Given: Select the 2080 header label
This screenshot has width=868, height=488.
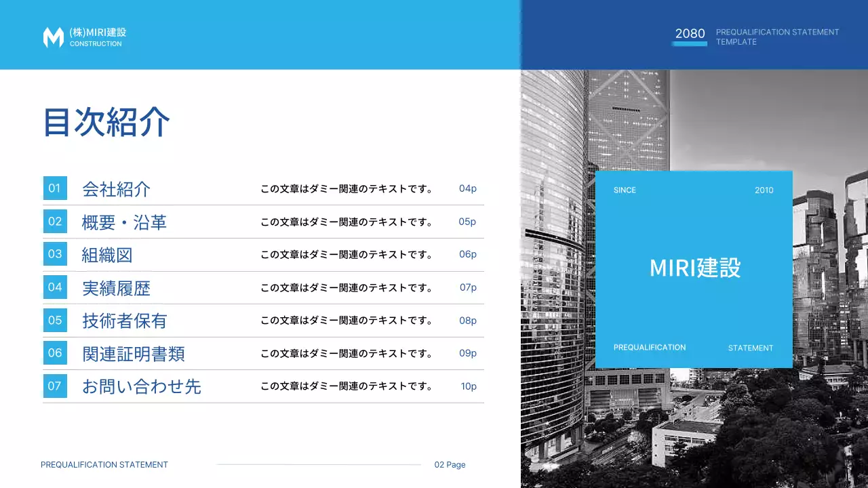Looking at the screenshot, I should (x=690, y=33).
